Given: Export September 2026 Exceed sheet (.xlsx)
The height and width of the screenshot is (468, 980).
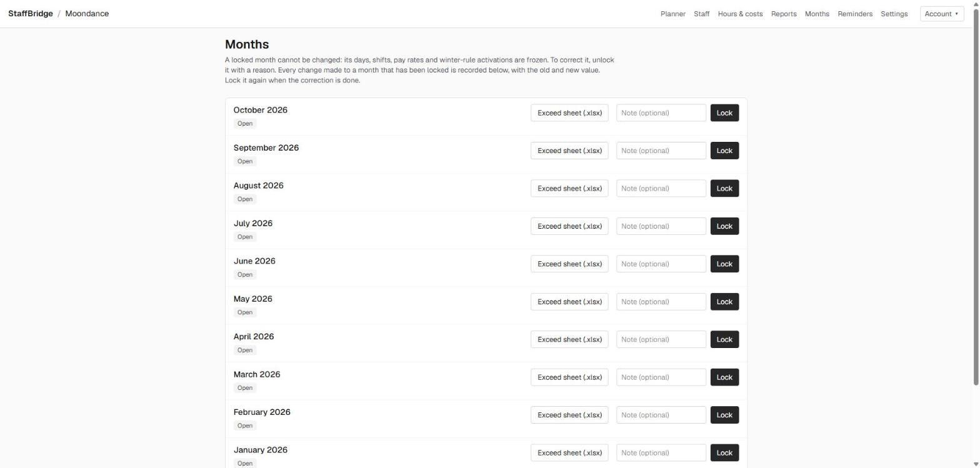Looking at the screenshot, I should pos(569,151).
